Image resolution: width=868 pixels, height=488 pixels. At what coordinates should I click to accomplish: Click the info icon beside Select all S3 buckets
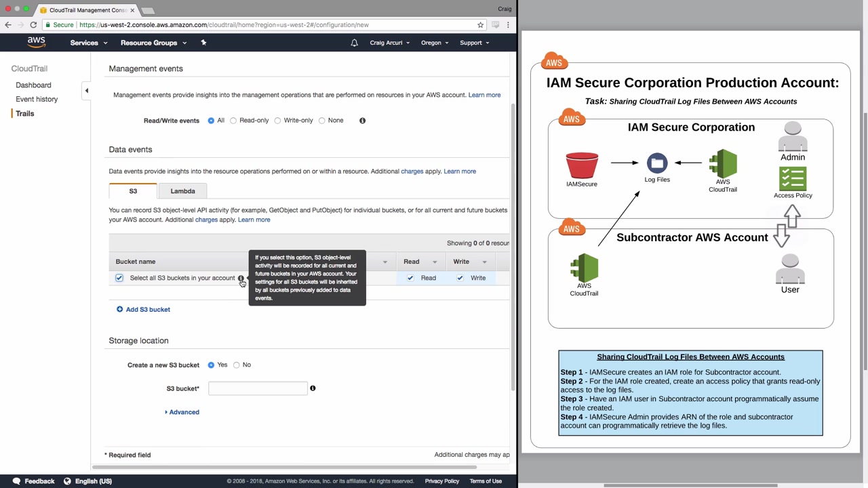241,279
